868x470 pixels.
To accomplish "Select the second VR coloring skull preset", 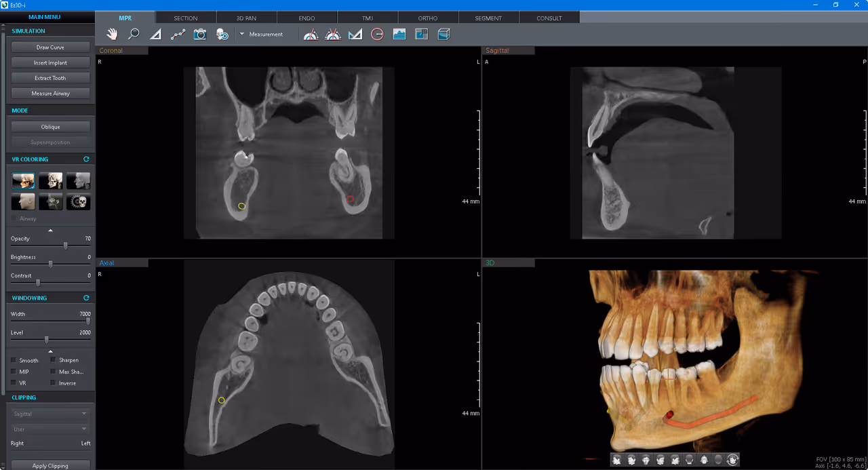I will (x=51, y=180).
